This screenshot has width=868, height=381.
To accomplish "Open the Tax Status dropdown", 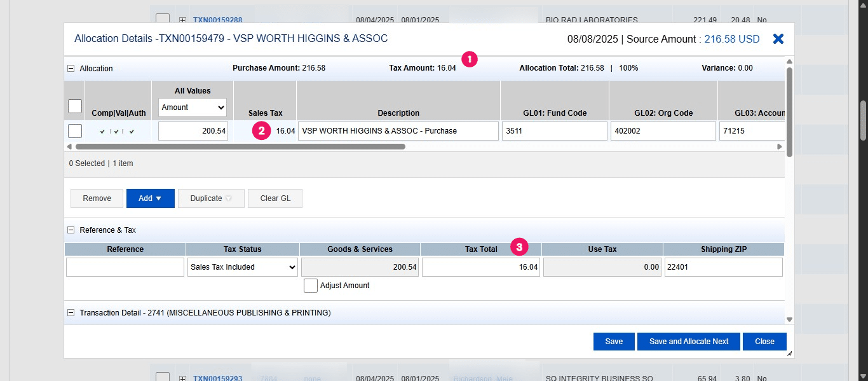I will click(242, 267).
